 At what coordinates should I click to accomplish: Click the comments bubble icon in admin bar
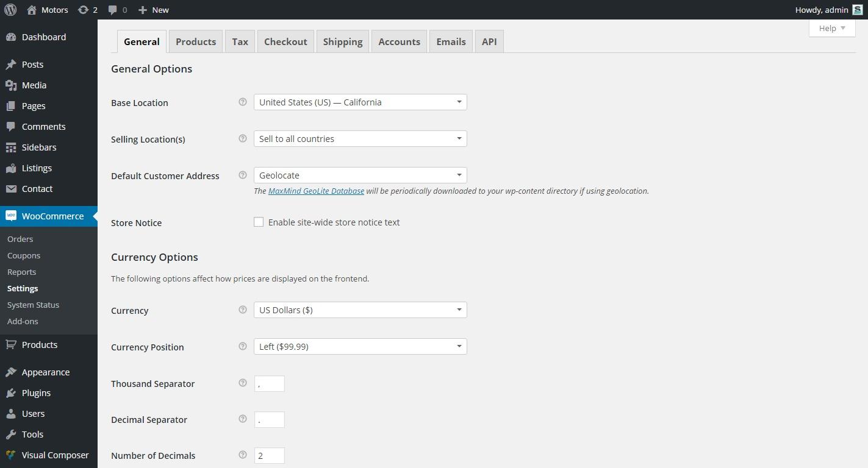113,10
